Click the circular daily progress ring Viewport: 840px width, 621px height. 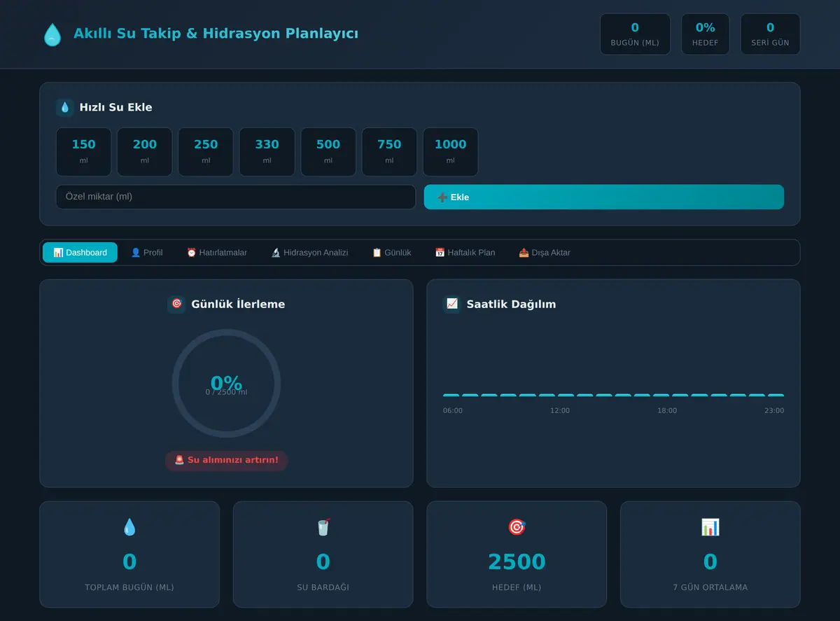pos(226,384)
